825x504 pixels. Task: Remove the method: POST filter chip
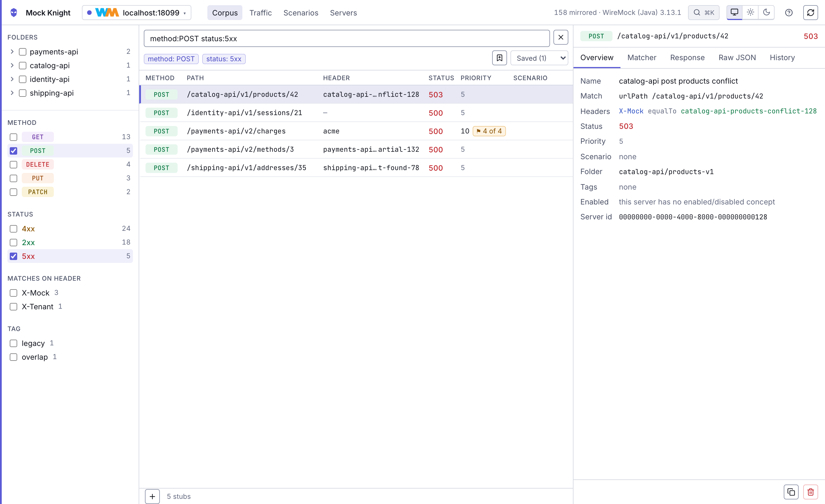coord(171,59)
